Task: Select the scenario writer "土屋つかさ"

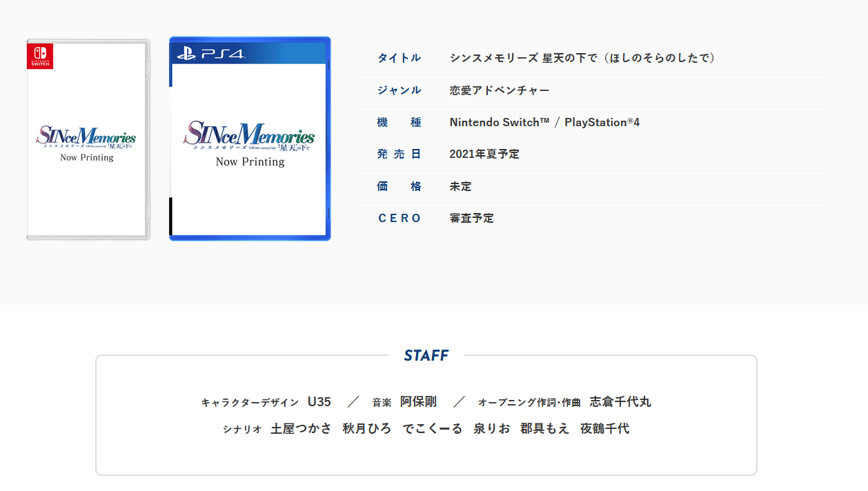Action: pyautogui.click(x=301, y=429)
